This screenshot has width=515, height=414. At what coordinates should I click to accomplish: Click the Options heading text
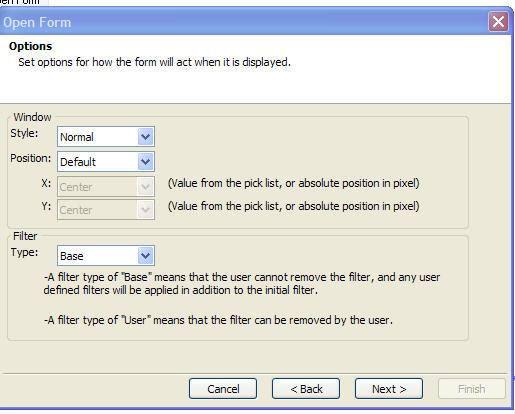[30, 46]
